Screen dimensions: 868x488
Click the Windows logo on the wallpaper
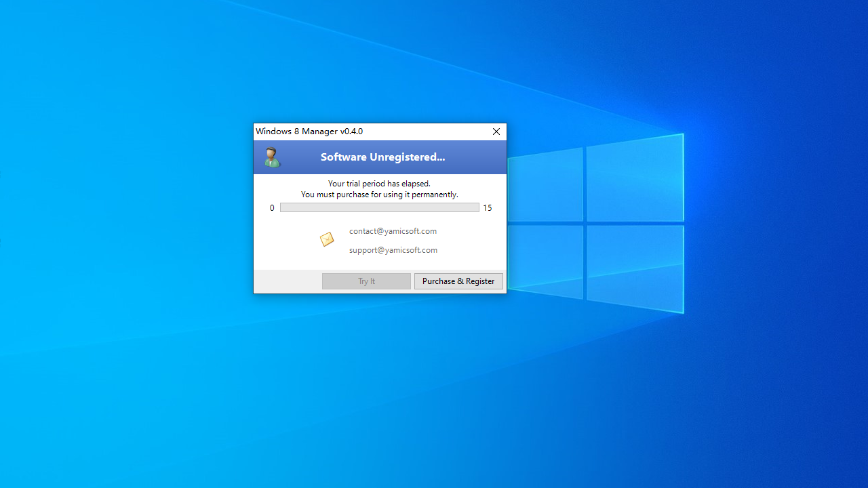[597, 224]
